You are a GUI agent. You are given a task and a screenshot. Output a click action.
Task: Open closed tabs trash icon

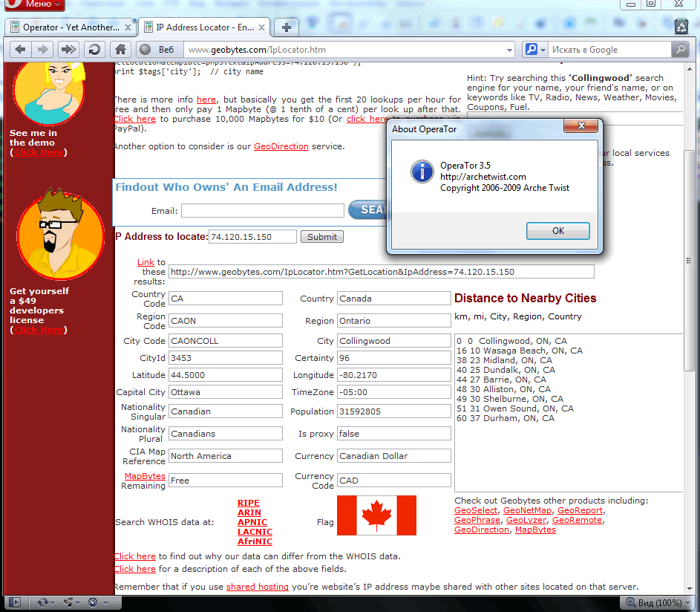pyautogui.click(x=681, y=27)
